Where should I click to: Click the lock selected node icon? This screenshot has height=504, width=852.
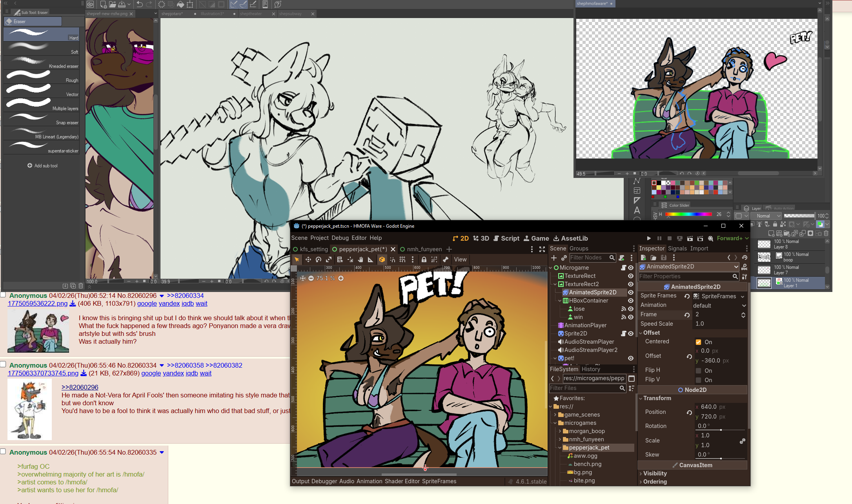click(x=424, y=259)
